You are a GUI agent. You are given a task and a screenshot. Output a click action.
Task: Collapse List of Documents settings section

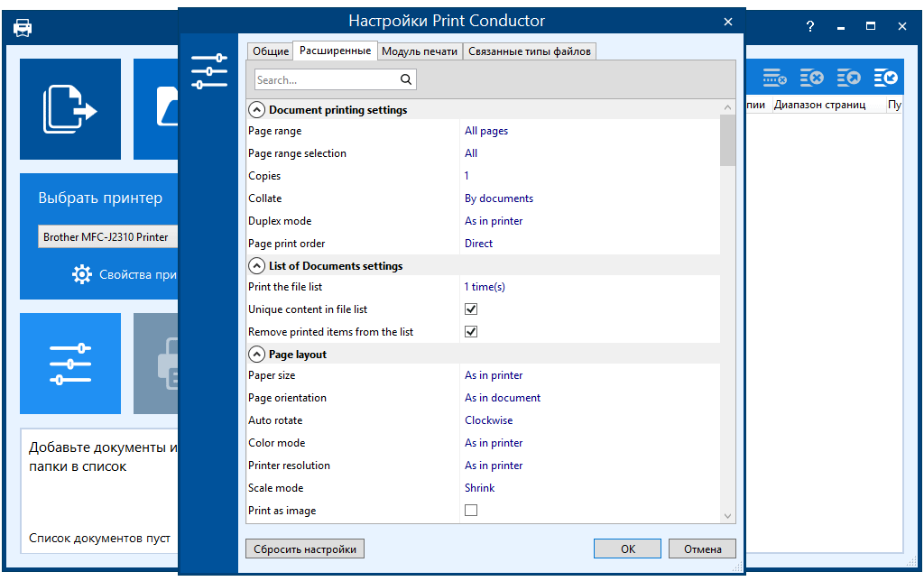256,266
